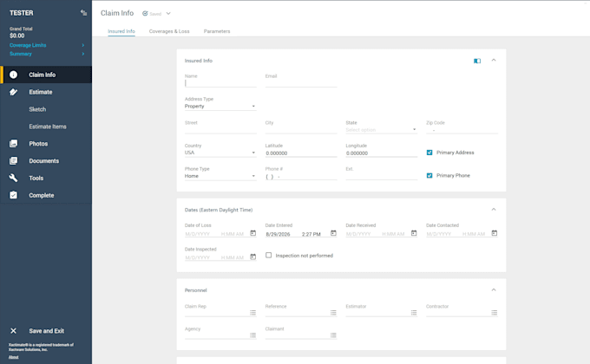Collapse the Insured Info section chevron

[494, 60]
